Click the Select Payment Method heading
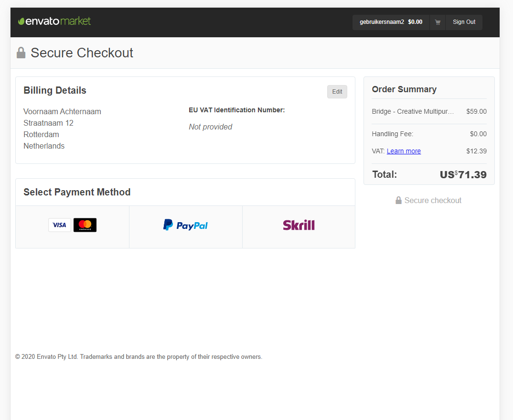The width and height of the screenshot is (513, 420). pyautogui.click(x=77, y=192)
